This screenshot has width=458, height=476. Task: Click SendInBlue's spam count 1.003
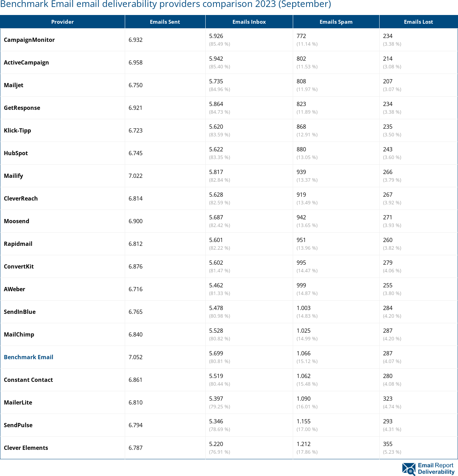(x=304, y=308)
